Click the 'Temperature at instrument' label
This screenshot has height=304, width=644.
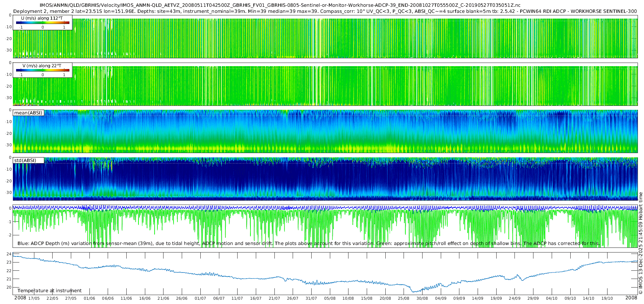(x=49, y=291)
